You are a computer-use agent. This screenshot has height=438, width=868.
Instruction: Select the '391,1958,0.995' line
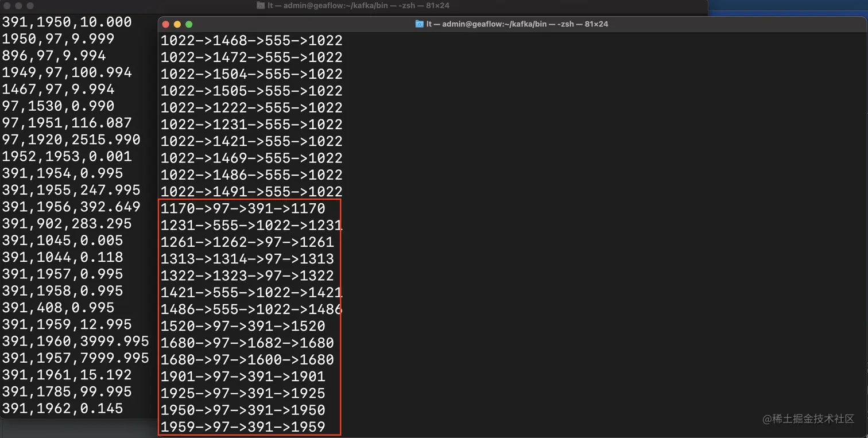click(x=63, y=290)
